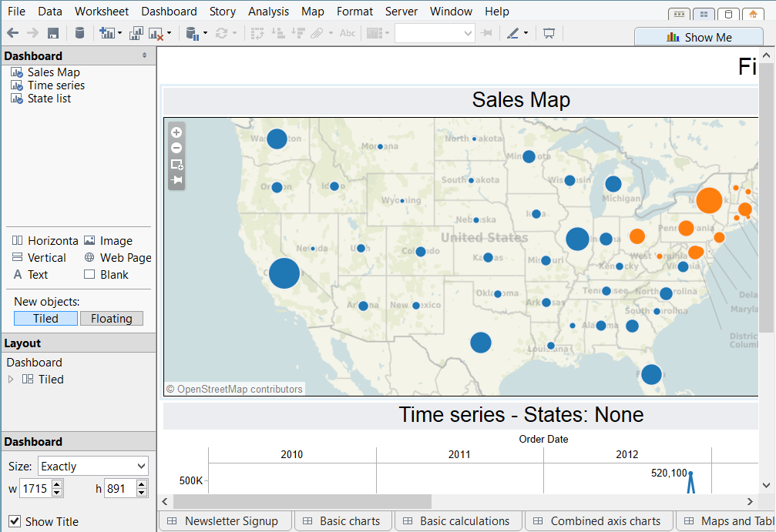776x532 pixels.
Task: Add a new worksheet using the toolbar icon
Action: click(x=106, y=33)
